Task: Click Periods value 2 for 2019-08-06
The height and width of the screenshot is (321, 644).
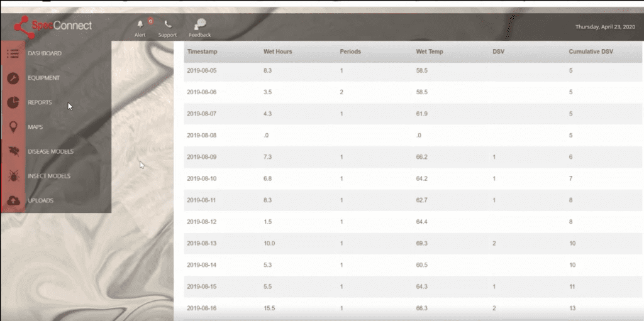Action: click(341, 92)
